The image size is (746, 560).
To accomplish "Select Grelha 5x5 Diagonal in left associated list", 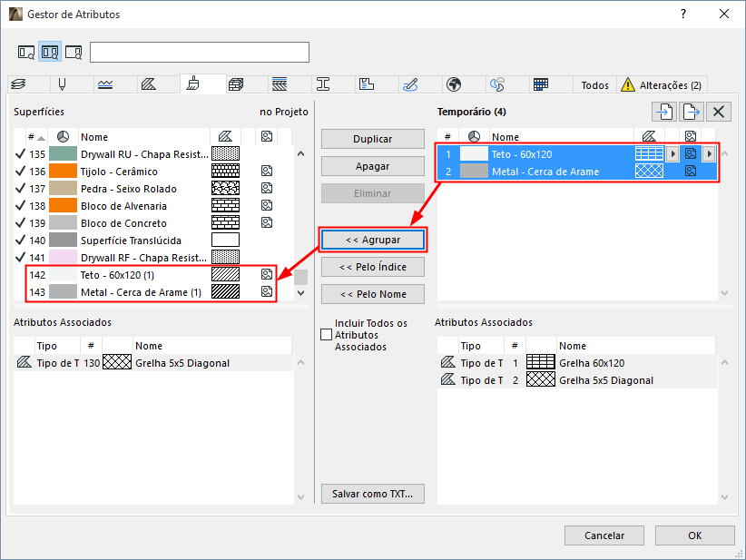I will [x=152, y=363].
